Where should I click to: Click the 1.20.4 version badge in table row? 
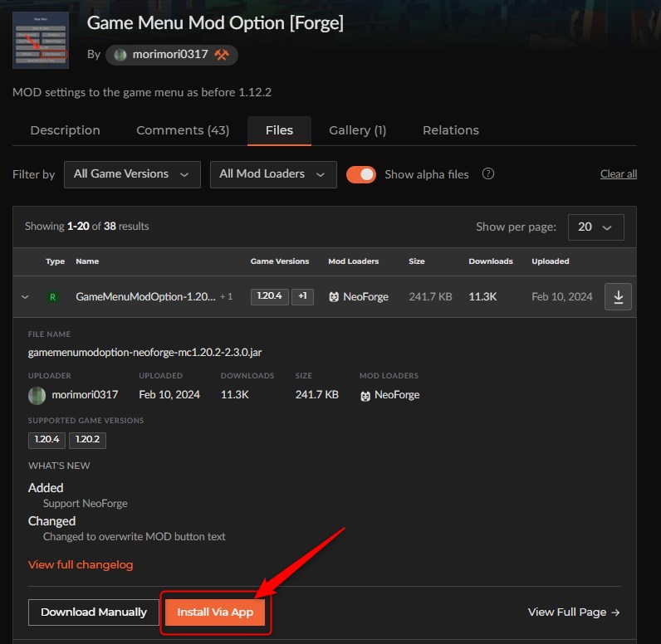click(x=269, y=296)
